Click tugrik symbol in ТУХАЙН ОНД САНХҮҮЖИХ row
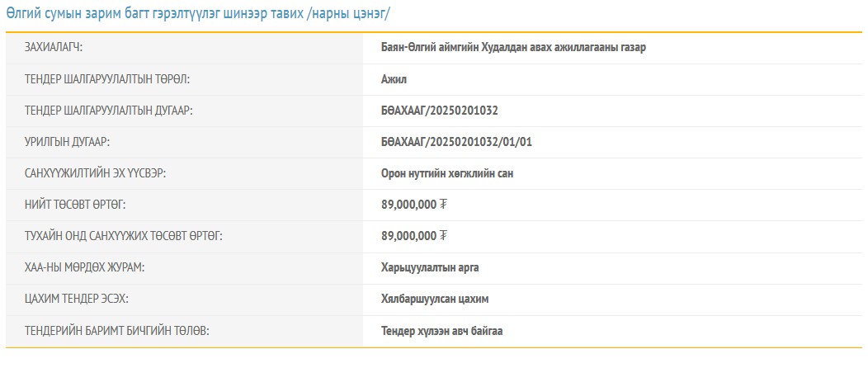 click(x=443, y=236)
